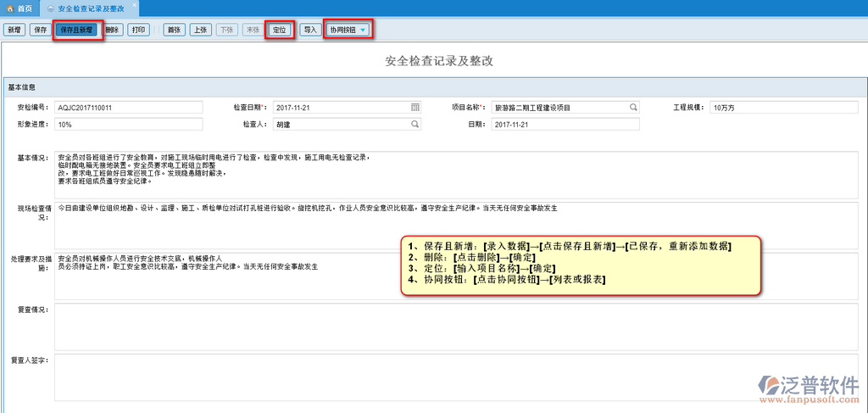Select the 安全检查记录及整改 tab
This screenshot has width=868, height=413.
pos(88,8)
